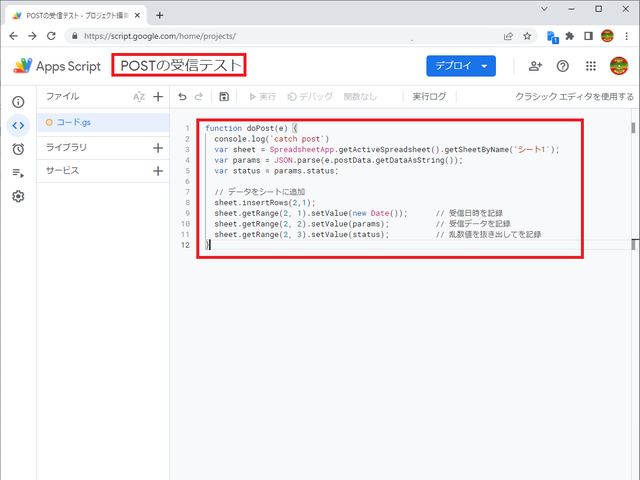Open the Overview info icon in sidebar
The height and width of the screenshot is (480, 640).
[x=18, y=102]
